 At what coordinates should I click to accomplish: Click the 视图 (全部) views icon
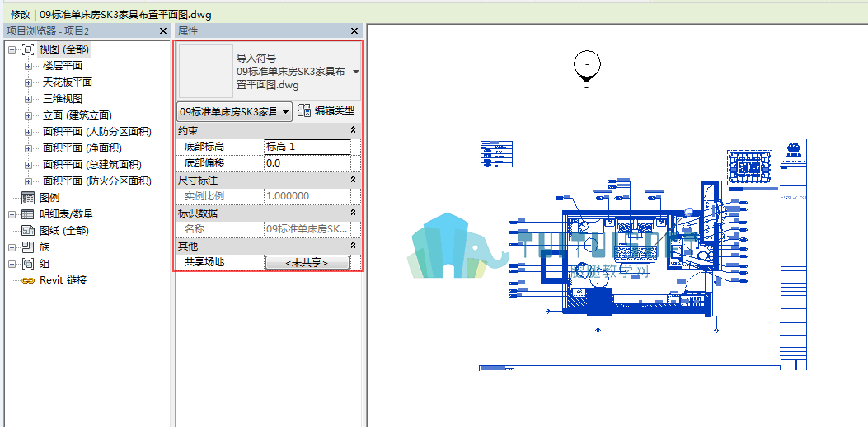point(28,49)
